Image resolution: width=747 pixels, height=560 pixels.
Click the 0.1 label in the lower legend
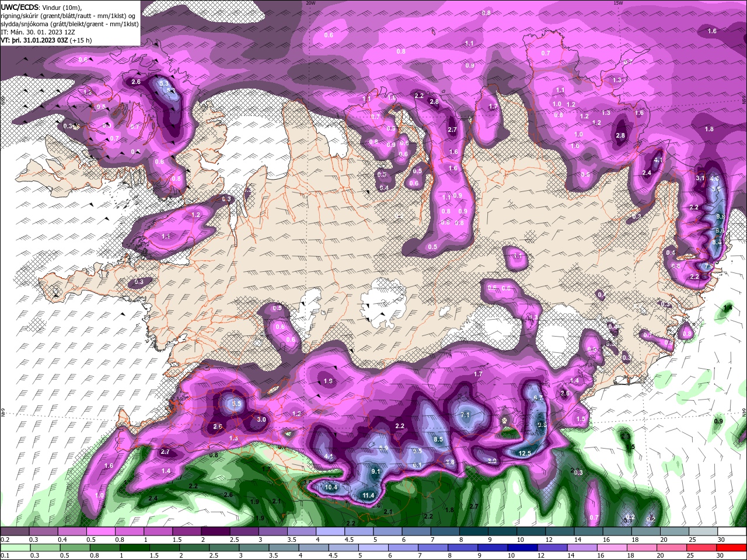point(5,556)
